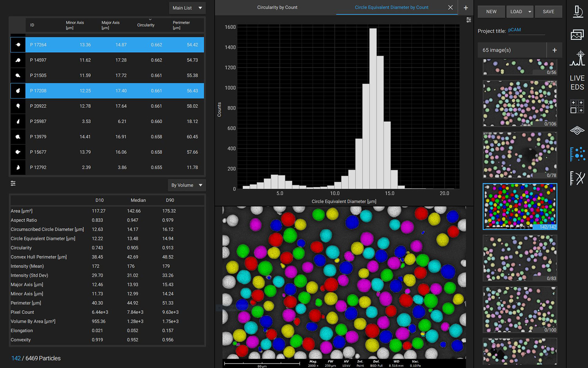Select particle row P 14597
The image size is (588, 368).
click(x=107, y=60)
